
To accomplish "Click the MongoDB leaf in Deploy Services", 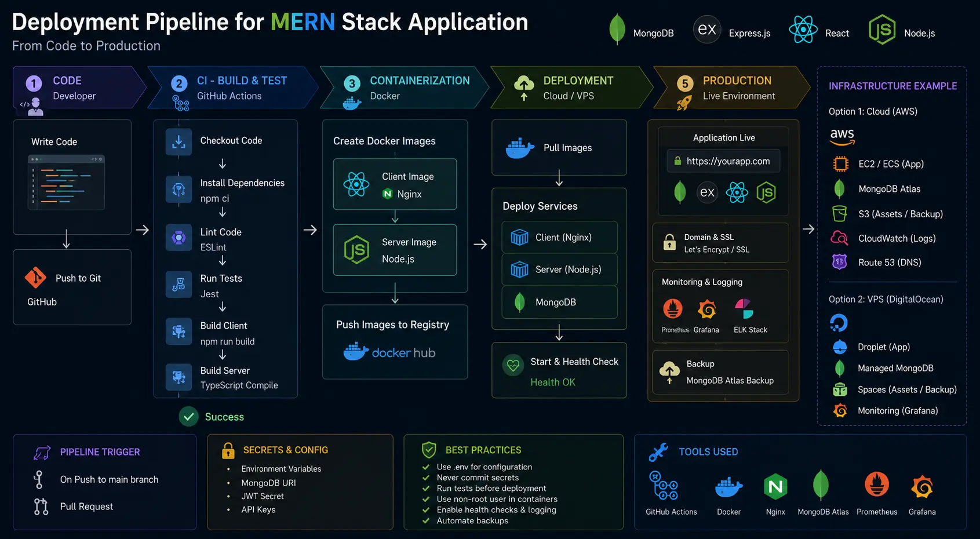I will (520, 302).
